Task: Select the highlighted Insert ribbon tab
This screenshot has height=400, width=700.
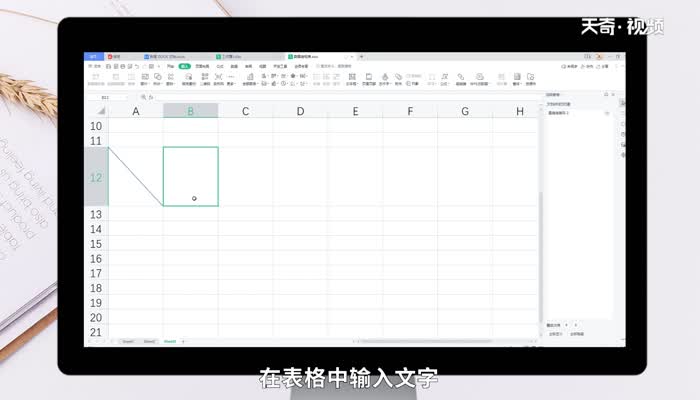Action: (x=184, y=66)
